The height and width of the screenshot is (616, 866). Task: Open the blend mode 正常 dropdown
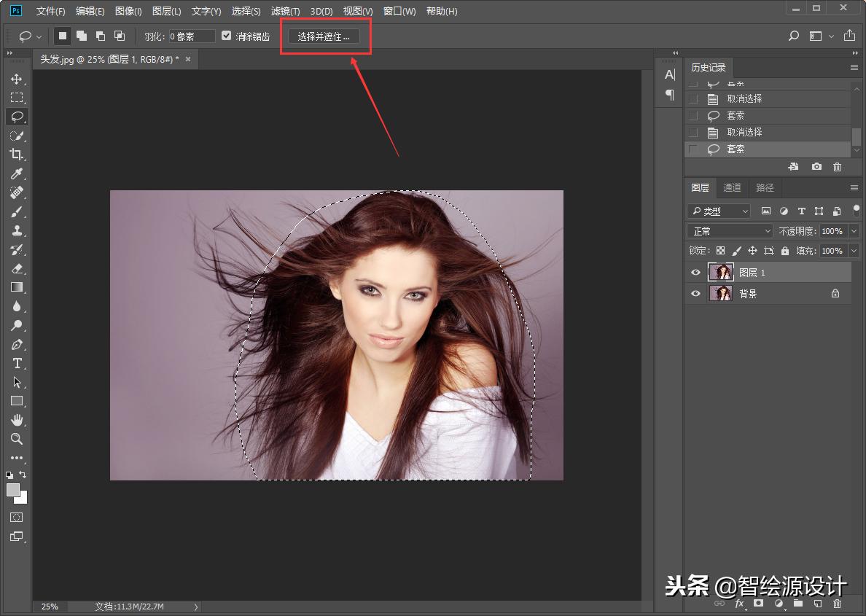tap(729, 231)
